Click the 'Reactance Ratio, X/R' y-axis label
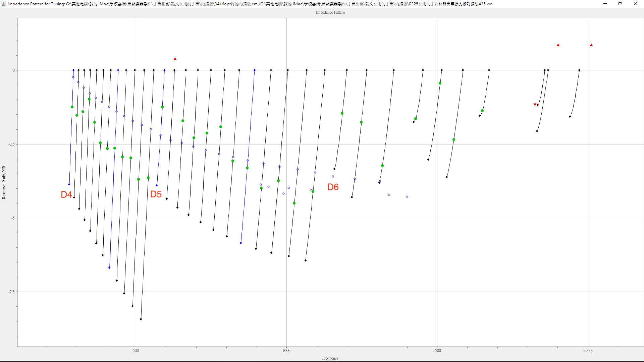 tap(4, 182)
